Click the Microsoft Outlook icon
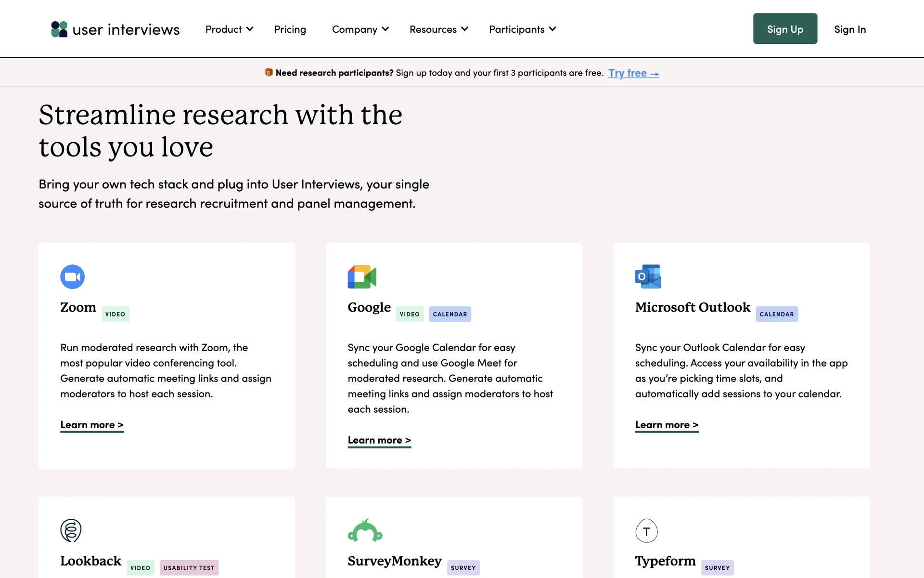Screen dimensions: 924x578 [648, 277]
